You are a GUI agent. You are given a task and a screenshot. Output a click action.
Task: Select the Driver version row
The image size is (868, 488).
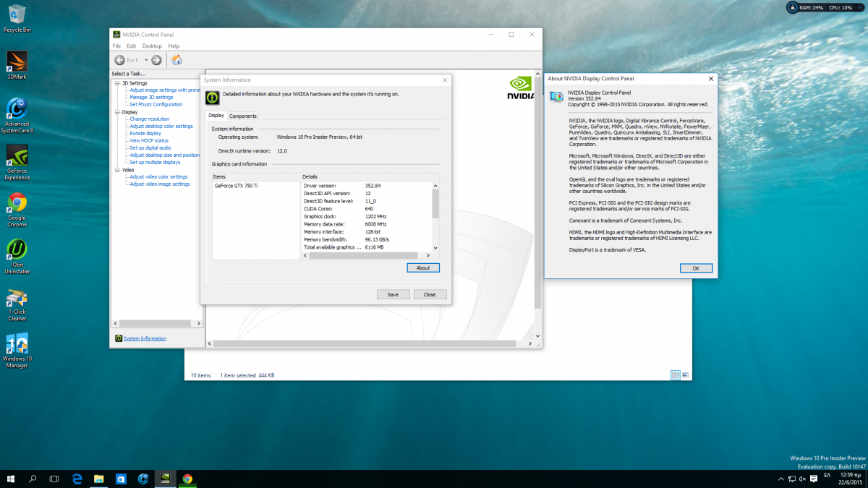click(367, 186)
